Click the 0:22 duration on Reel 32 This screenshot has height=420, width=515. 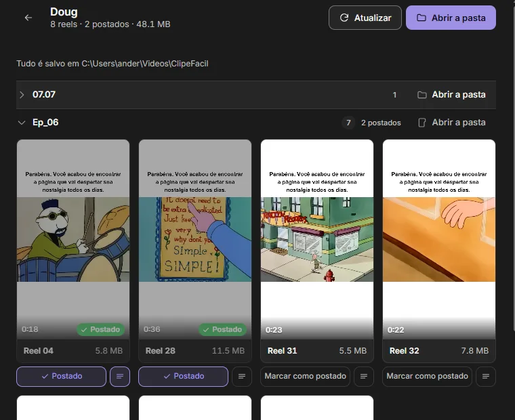click(x=396, y=330)
